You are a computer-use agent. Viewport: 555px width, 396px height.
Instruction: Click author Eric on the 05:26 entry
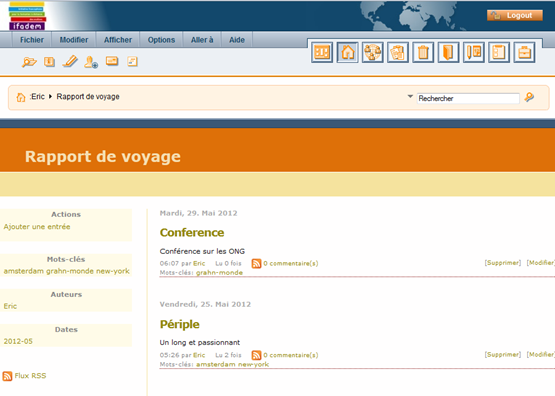199,355
